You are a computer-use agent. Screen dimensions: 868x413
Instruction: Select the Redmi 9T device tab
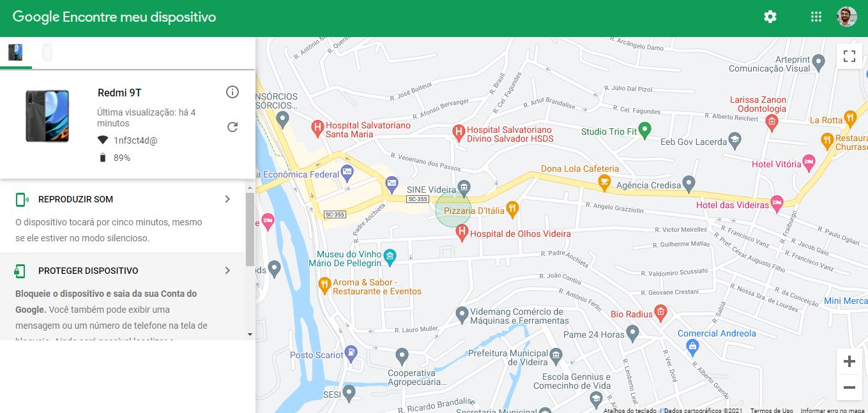click(x=15, y=52)
